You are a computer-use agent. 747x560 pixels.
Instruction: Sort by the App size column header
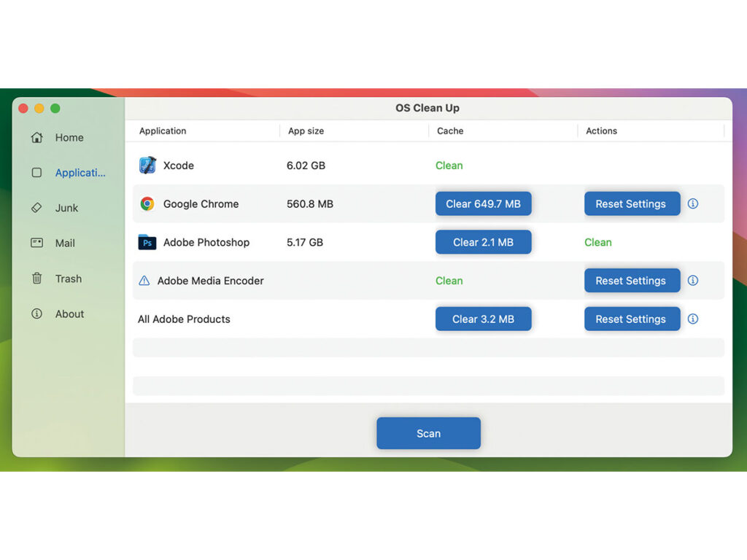pos(306,131)
